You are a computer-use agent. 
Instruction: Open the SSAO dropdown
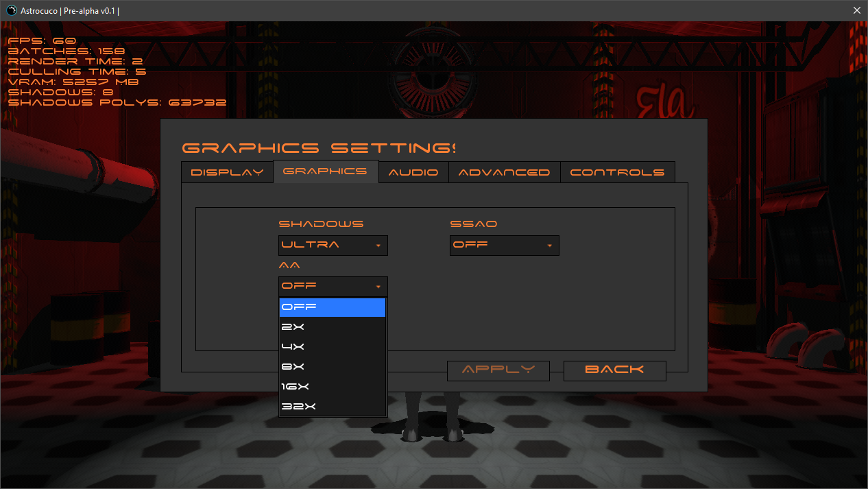(x=504, y=246)
